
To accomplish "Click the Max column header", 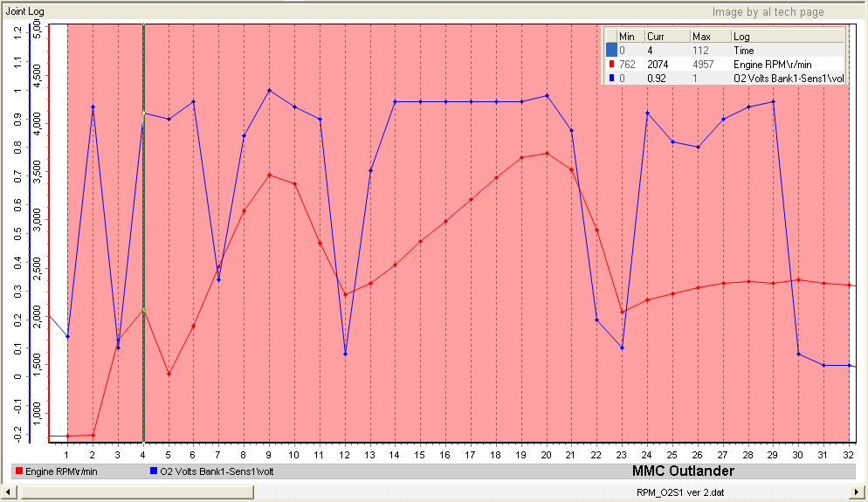I will tap(701, 37).
